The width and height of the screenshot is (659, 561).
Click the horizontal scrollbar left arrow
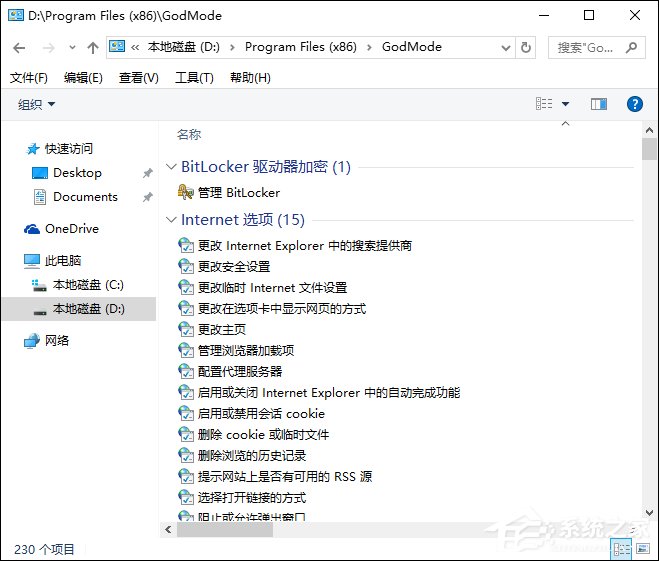click(169, 529)
